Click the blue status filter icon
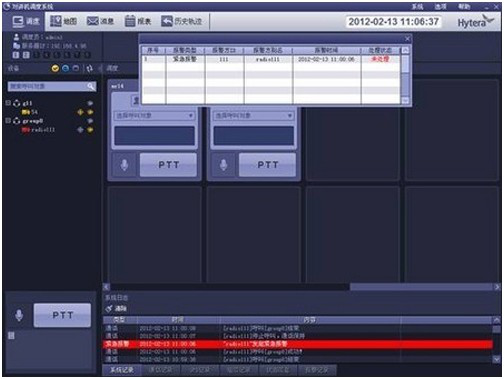Viewport: 504px width, 379px height. [66, 68]
